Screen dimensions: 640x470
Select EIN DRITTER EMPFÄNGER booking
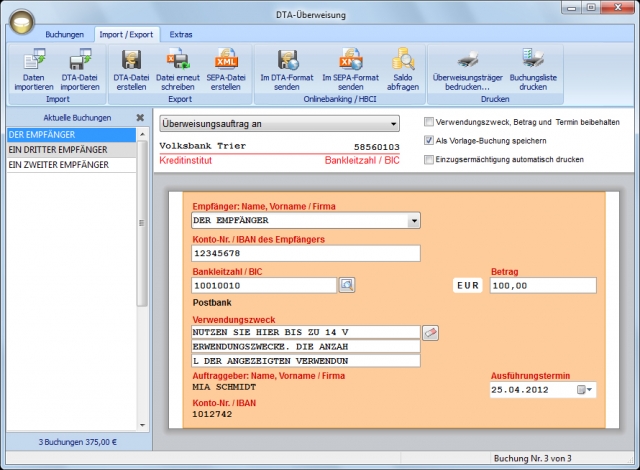[x=71, y=150]
